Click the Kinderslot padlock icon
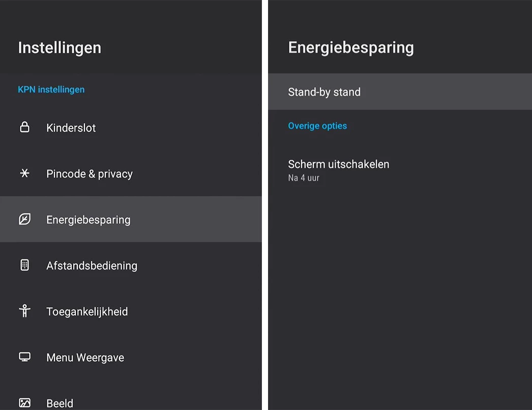 [24, 127]
